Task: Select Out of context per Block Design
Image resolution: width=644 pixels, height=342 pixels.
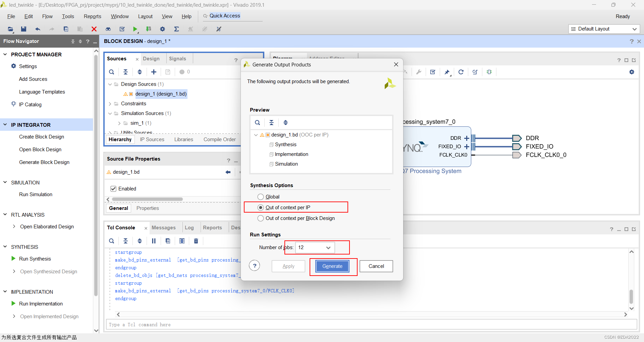Action: click(x=261, y=218)
